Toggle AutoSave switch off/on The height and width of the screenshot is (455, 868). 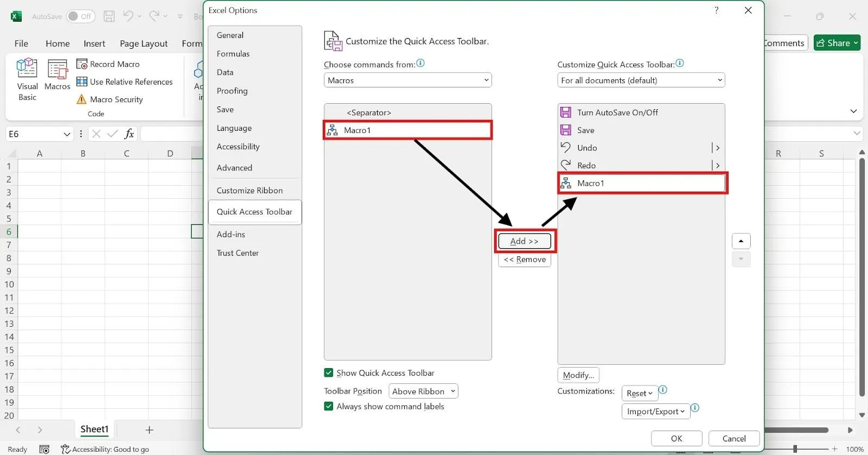pos(80,16)
